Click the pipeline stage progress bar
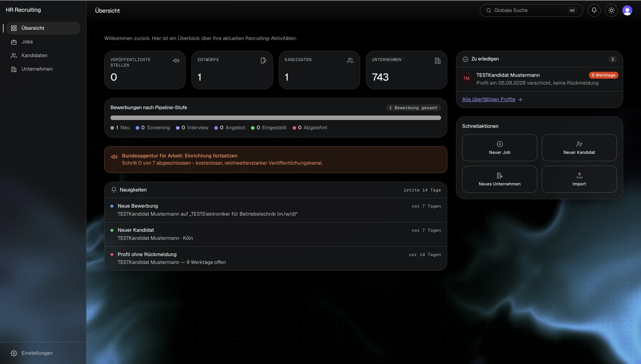The image size is (641, 364). tap(276, 118)
